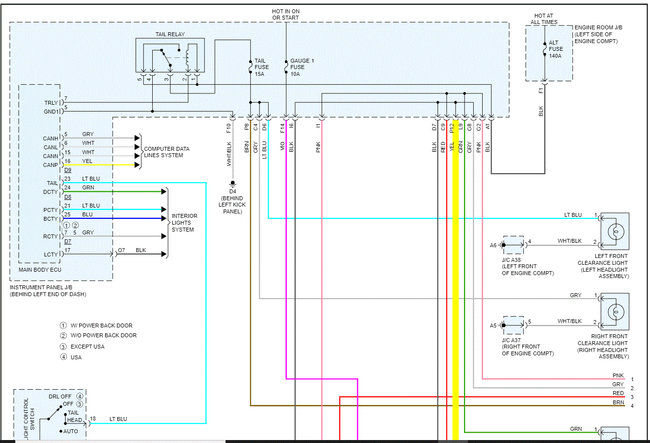Image resolution: width=650 pixels, height=443 pixels.
Task: Click the CANL pin label
Action: [51, 147]
